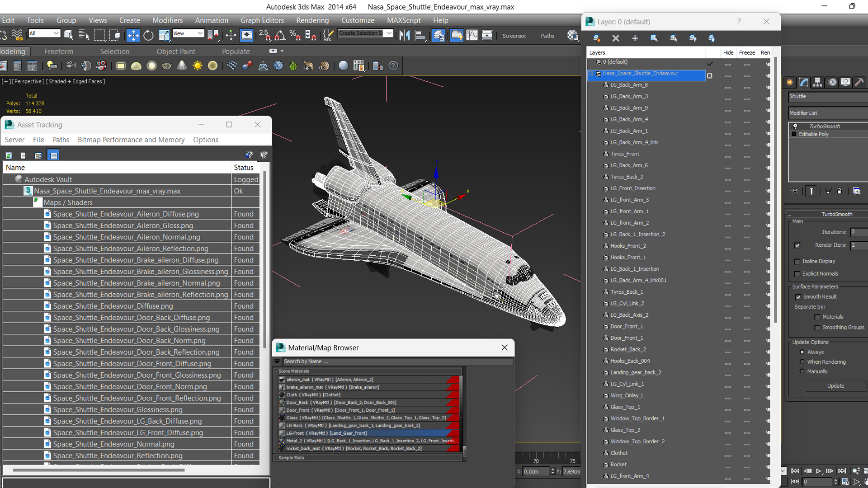Select the Manually update option
The image size is (868, 488).
802,371
